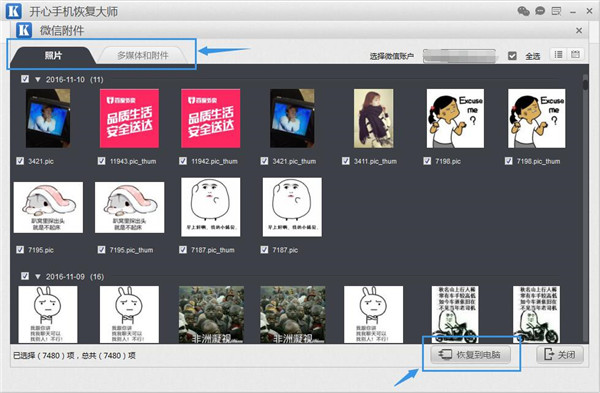Switch to list view icon
The image size is (600, 393).
[x=559, y=54]
